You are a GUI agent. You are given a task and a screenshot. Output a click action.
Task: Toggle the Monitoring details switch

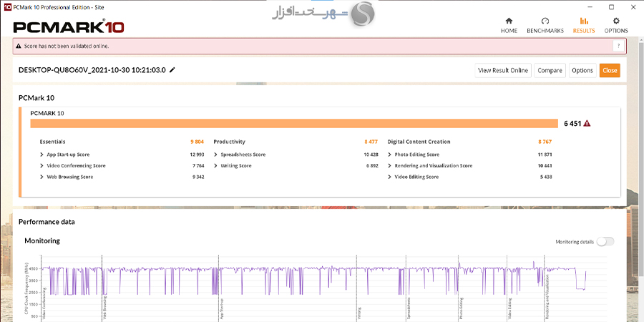click(x=605, y=242)
